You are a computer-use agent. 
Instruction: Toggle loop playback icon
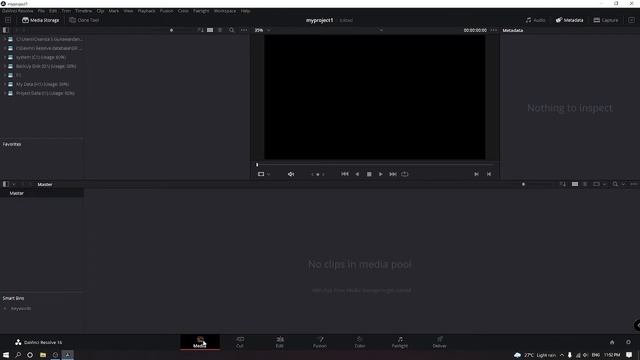[404, 174]
